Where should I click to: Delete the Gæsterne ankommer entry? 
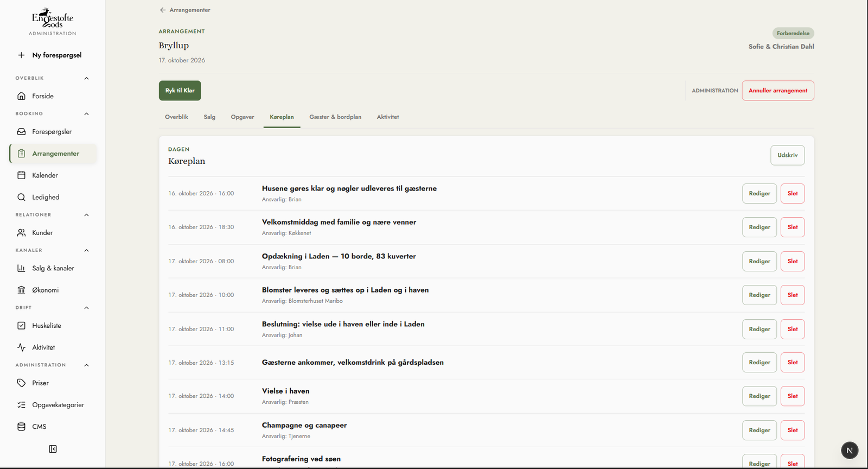[x=793, y=362]
